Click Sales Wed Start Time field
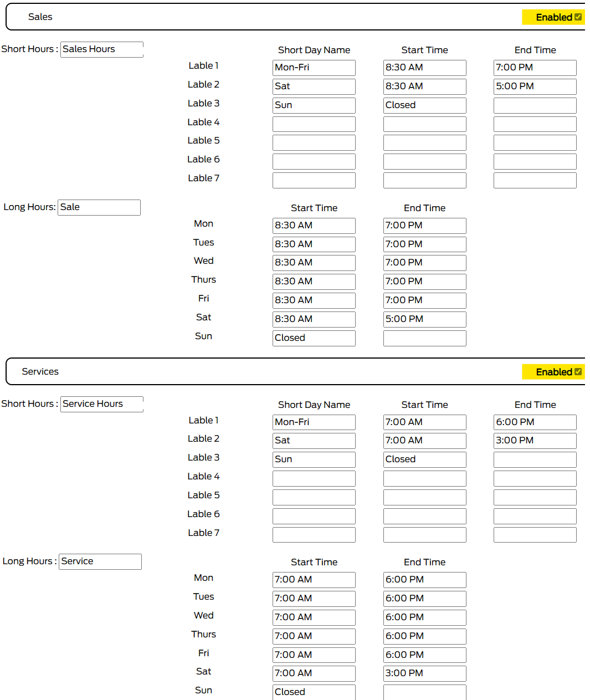Viewport: 590px width, 700px height. pos(314,263)
